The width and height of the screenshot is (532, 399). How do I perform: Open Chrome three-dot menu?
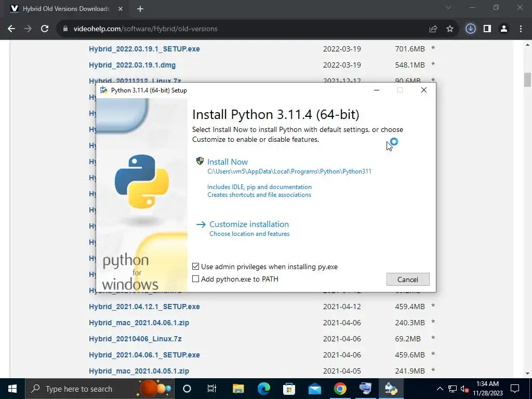coord(521,29)
